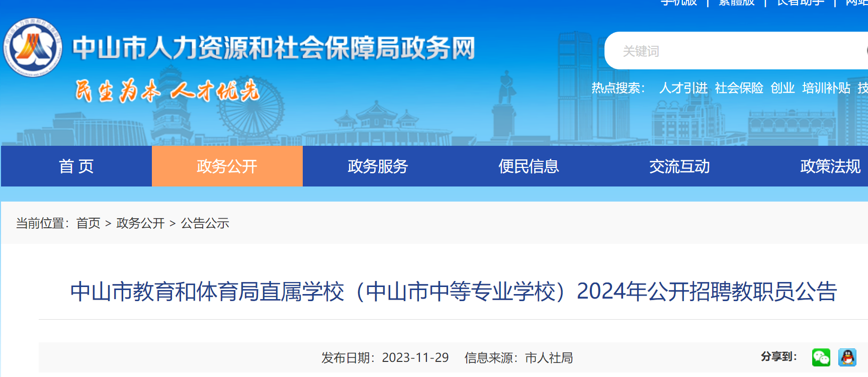Viewport: 868px width, 377px height.
Task: Click the bureau emblem logo
Action: [x=33, y=48]
